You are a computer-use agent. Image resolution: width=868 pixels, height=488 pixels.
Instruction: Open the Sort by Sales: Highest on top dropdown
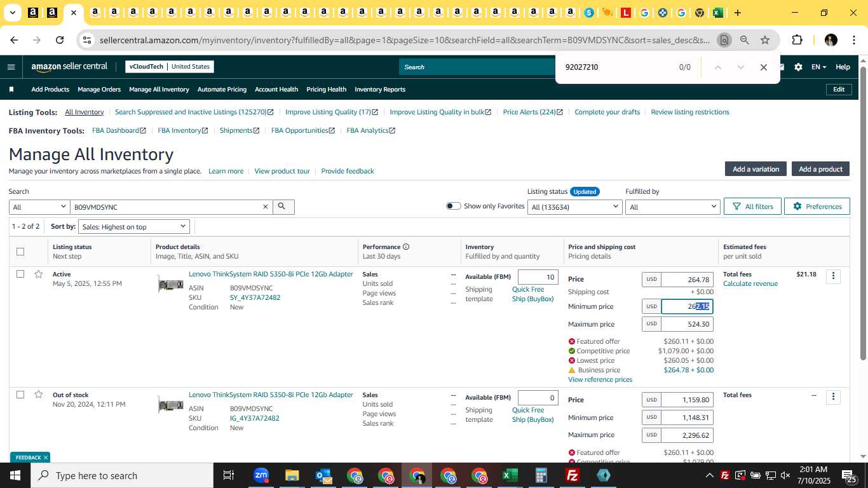(x=134, y=227)
